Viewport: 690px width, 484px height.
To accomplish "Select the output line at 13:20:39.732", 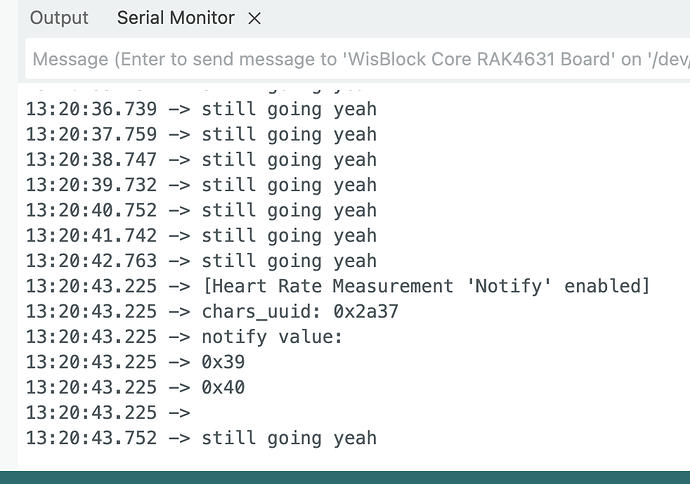I will (x=201, y=185).
